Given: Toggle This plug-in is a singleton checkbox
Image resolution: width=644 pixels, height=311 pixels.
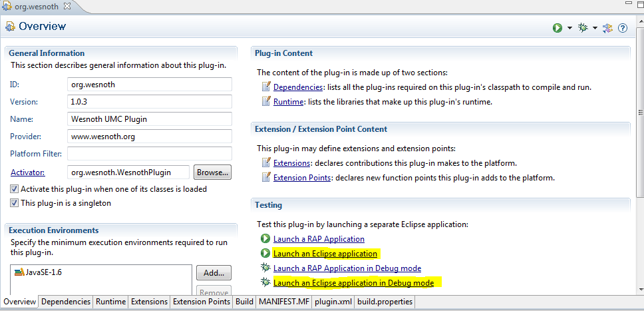Looking at the screenshot, I should (x=15, y=203).
